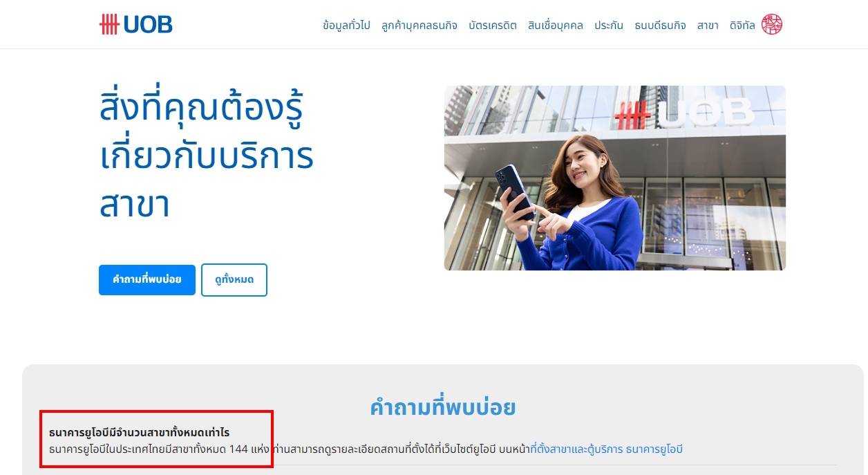Click the UOB logo in header
This screenshot has width=868, height=475.
point(136,25)
